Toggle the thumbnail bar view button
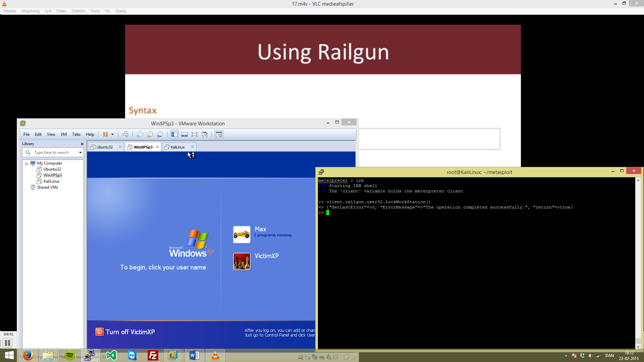Viewport: 644px width, 362px height. pos(184,134)
